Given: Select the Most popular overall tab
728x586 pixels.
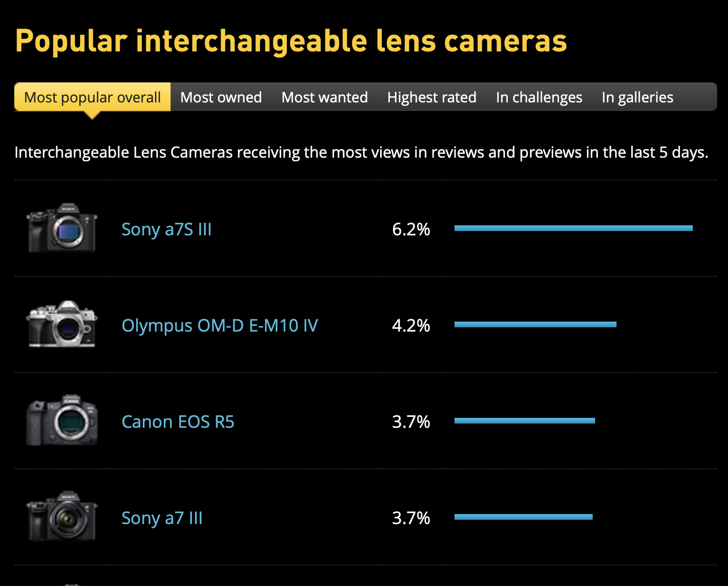Looking at the screenshot, I should tap(92, 97).
